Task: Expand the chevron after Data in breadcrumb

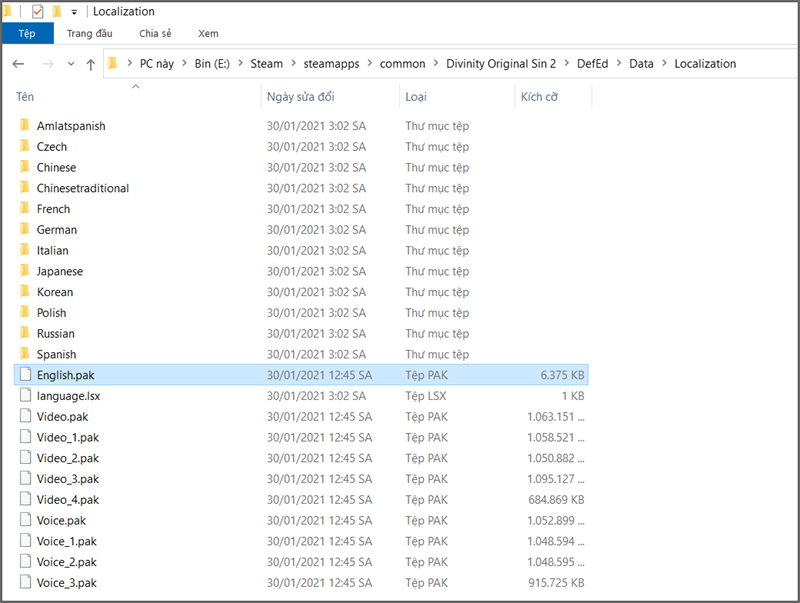Action: [664, 63]
